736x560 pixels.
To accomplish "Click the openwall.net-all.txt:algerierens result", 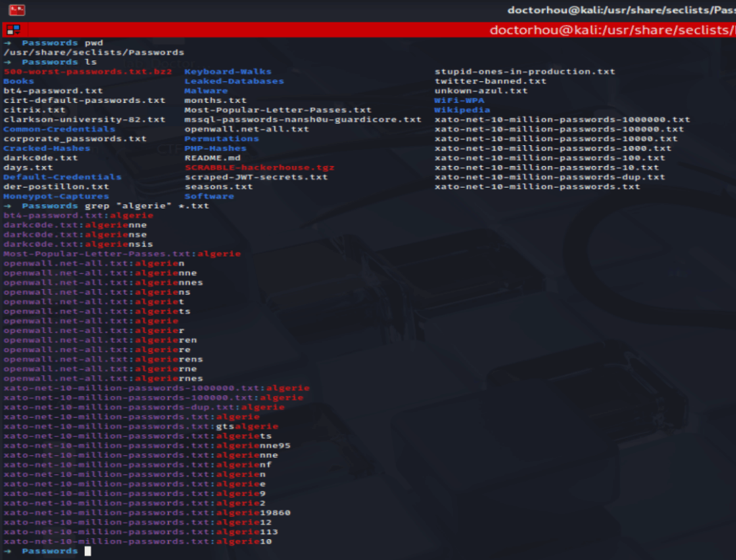I will click(x=103, y=359).
